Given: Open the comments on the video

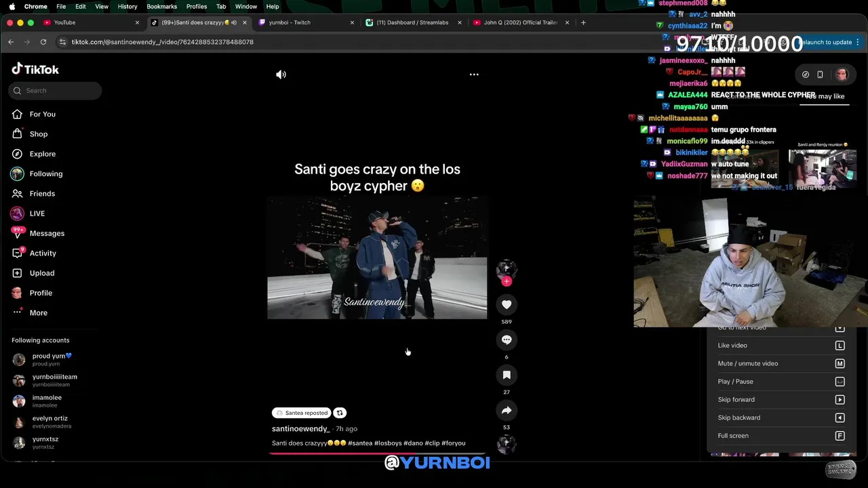Looking at the screenshot, I should pyautogui.click(x=507, y=340).
